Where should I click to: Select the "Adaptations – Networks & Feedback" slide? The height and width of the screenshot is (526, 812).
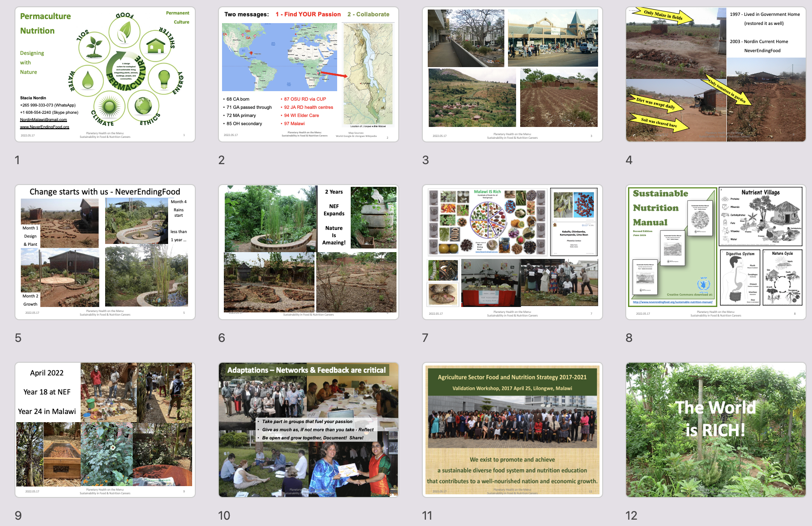click(308, 430)
